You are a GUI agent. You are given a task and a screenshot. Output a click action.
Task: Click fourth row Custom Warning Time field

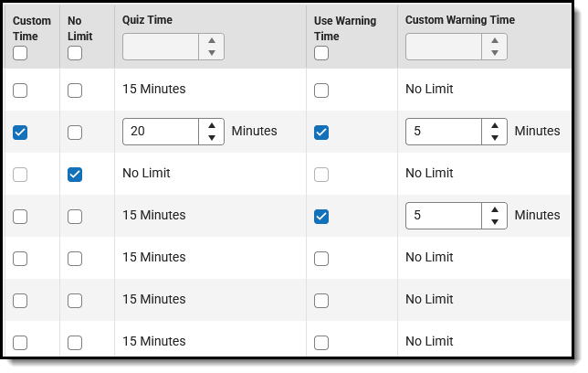(x=444, y=216)
